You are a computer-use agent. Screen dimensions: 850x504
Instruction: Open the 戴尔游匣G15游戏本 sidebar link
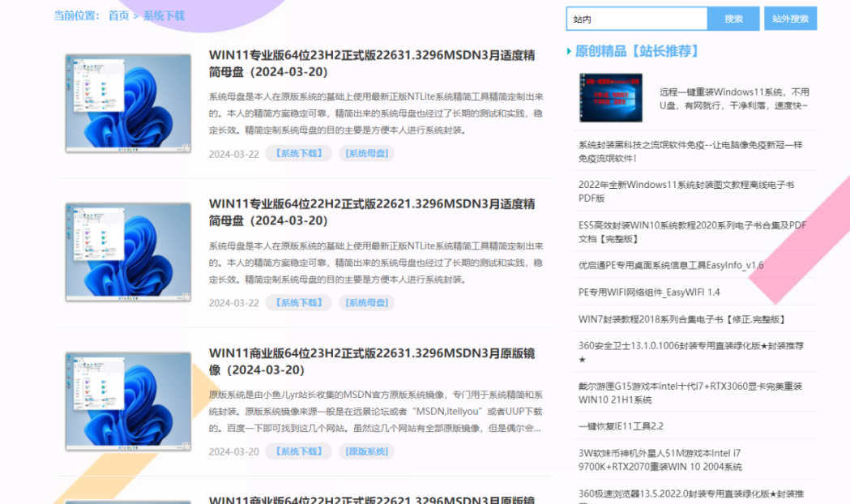(690, 393)
